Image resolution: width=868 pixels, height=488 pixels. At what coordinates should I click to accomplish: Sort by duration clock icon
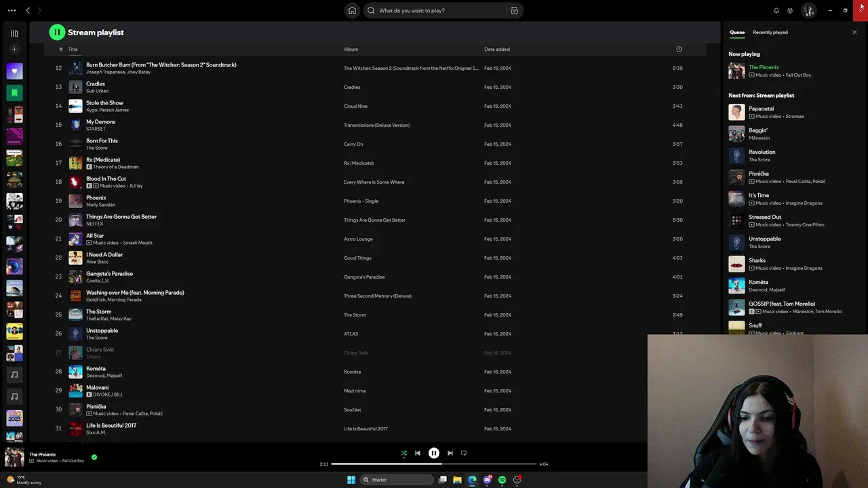click(679, 49)
